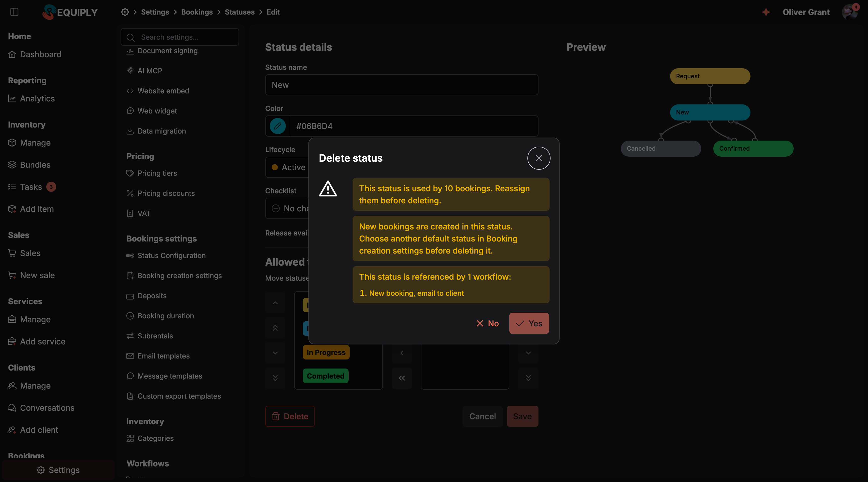Edit the #06B6D4 hex color field

pyautogui.click(x=414, y=126)
